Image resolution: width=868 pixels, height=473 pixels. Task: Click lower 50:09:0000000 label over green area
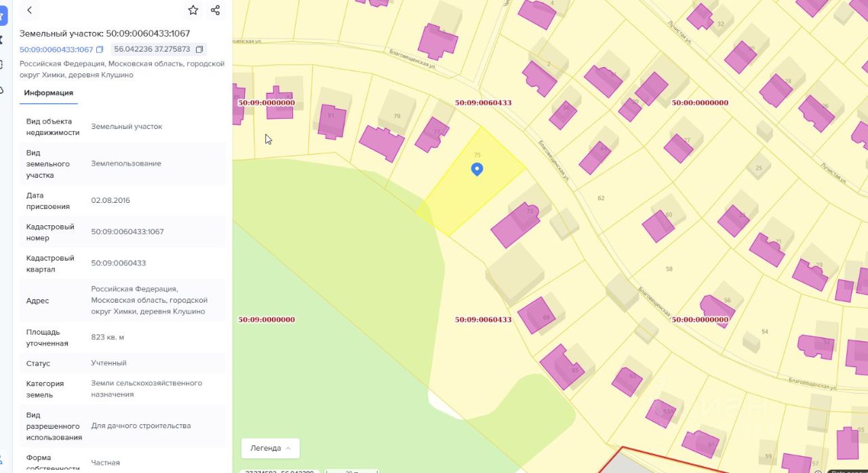(267, 320)
